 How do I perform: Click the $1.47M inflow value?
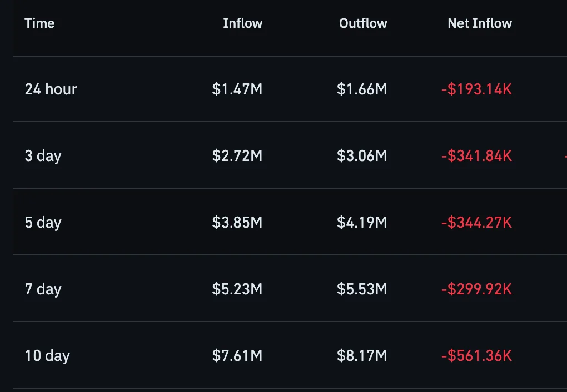pyautogui.click(x=237, y=89)
